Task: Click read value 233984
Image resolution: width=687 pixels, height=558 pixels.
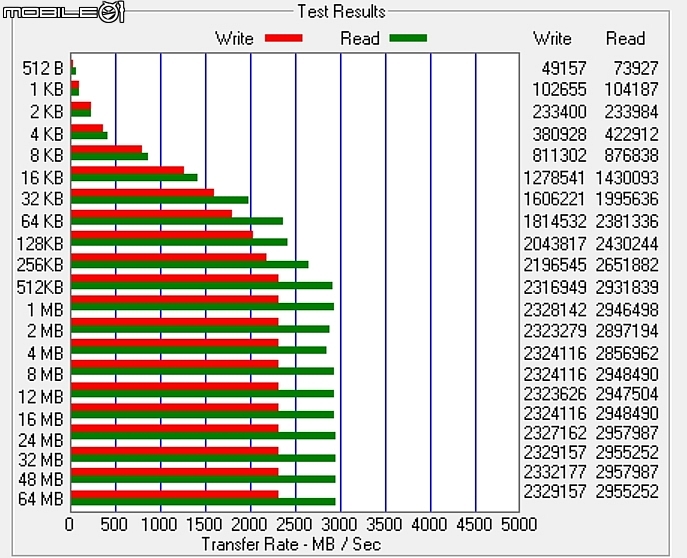Action: [631, 112]
